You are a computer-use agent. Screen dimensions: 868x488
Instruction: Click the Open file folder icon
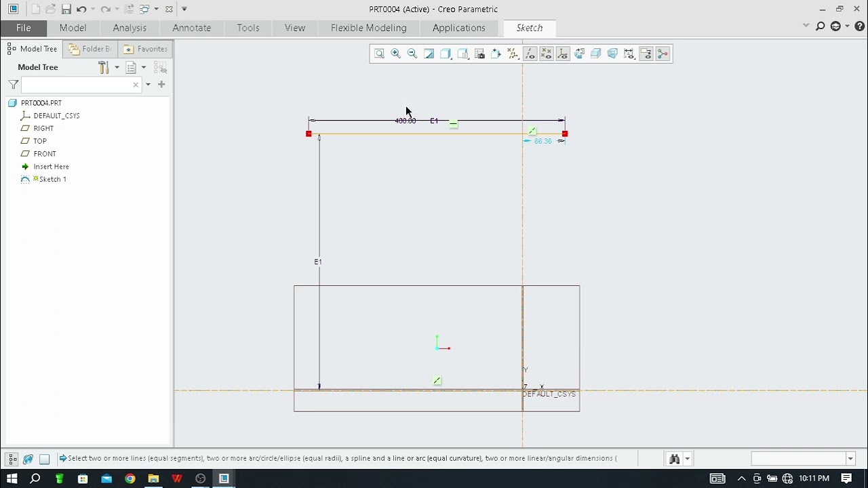tap(51, 9)
